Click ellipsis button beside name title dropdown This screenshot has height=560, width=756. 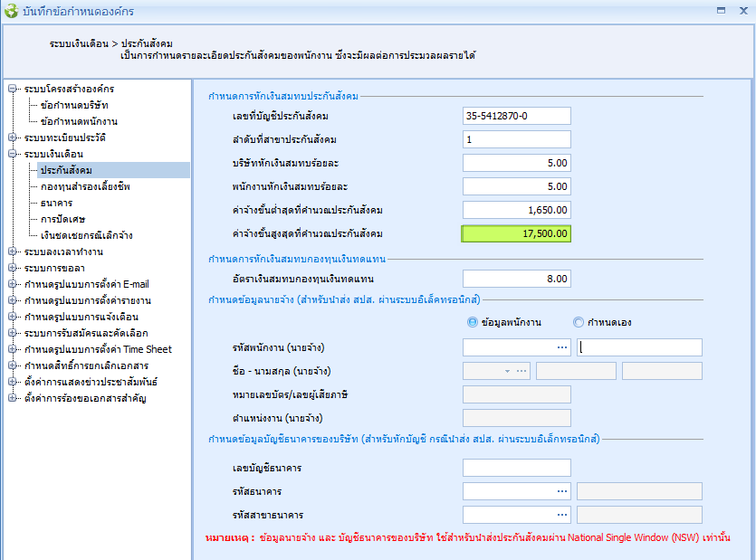point(522,371)
